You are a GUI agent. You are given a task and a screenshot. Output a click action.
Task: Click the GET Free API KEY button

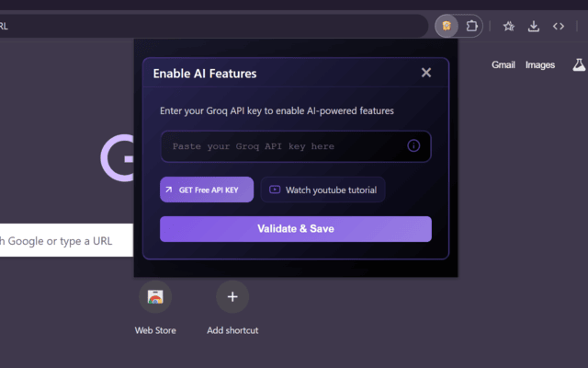pos(207,190)
